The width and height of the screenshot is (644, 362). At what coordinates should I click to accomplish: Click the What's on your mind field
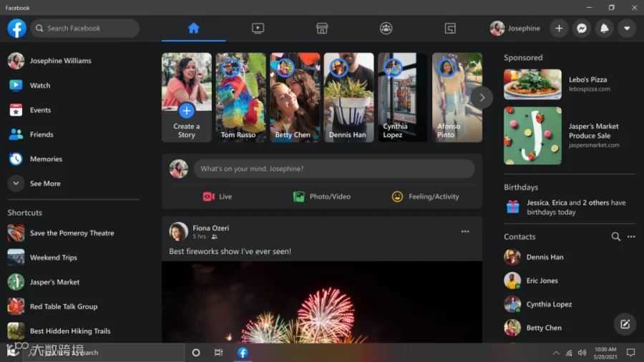[x=334, y=169]
